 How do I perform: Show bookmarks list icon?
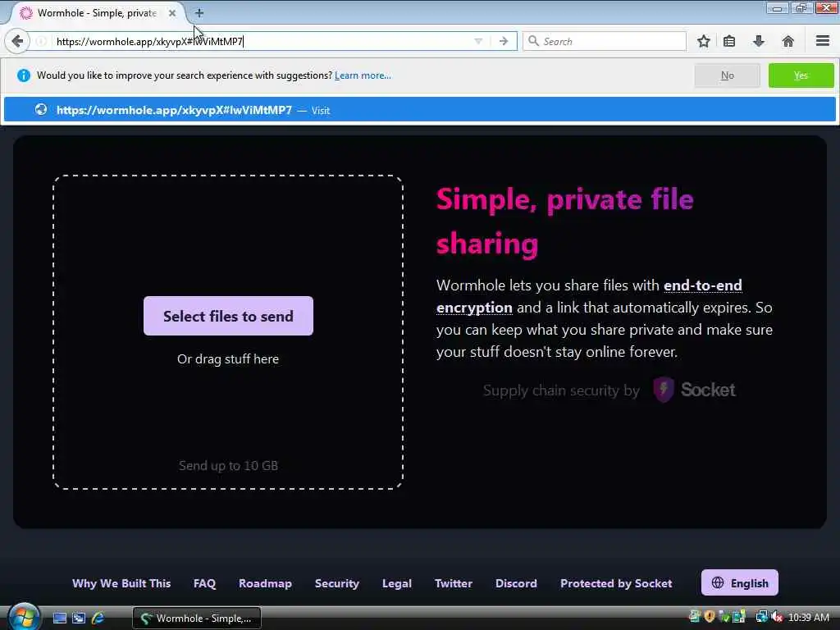point(729,41)
